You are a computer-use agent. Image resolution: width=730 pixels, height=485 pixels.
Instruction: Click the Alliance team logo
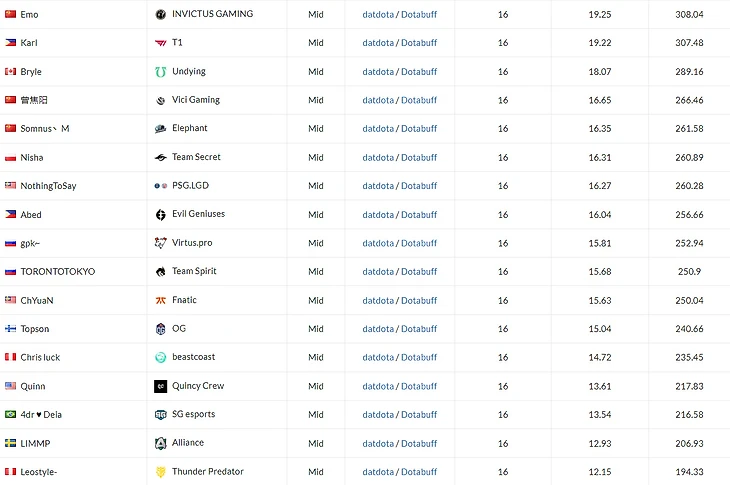161,443
